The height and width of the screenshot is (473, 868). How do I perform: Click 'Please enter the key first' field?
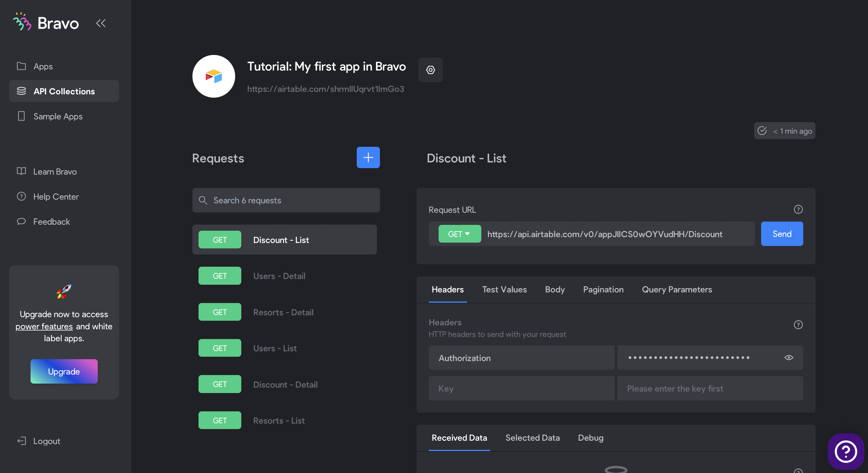(710, 388)
